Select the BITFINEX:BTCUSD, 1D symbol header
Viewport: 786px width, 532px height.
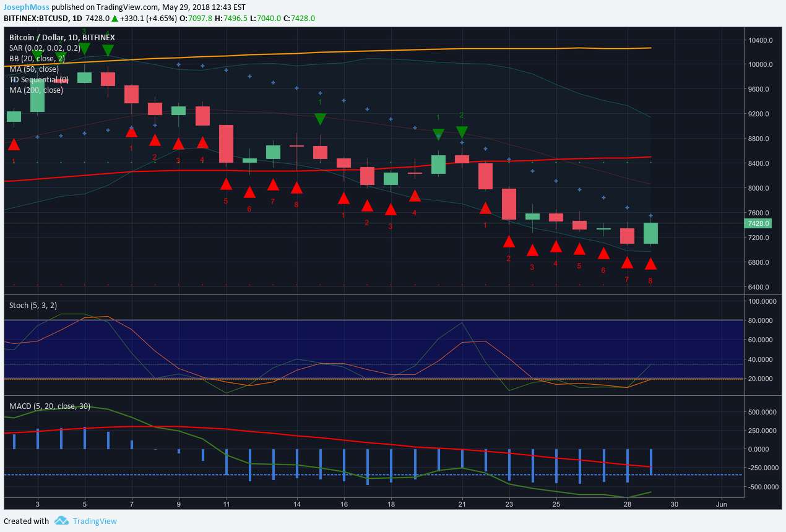pos(43,19)
